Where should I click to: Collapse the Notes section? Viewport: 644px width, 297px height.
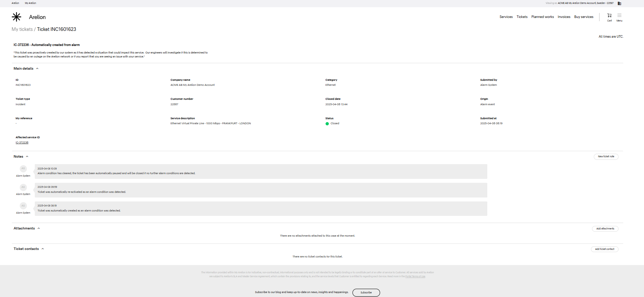[27, 157]
